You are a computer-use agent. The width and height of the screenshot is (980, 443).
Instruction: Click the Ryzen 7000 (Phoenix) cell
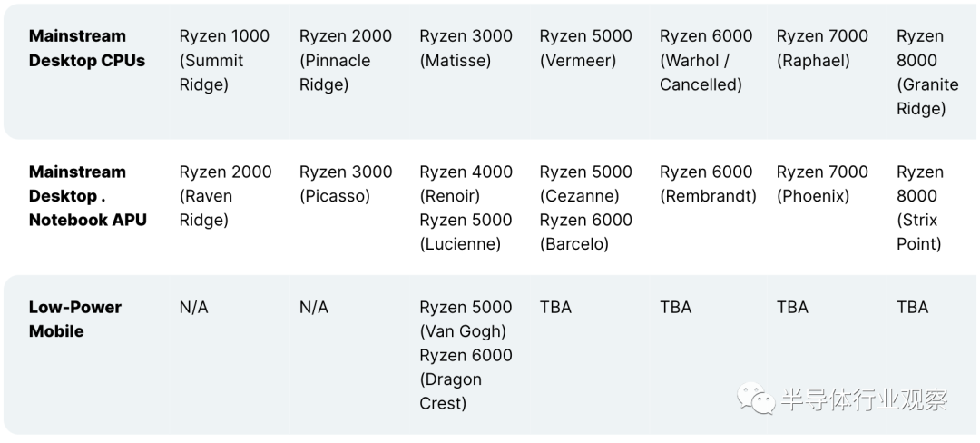(x=822, y=183)
